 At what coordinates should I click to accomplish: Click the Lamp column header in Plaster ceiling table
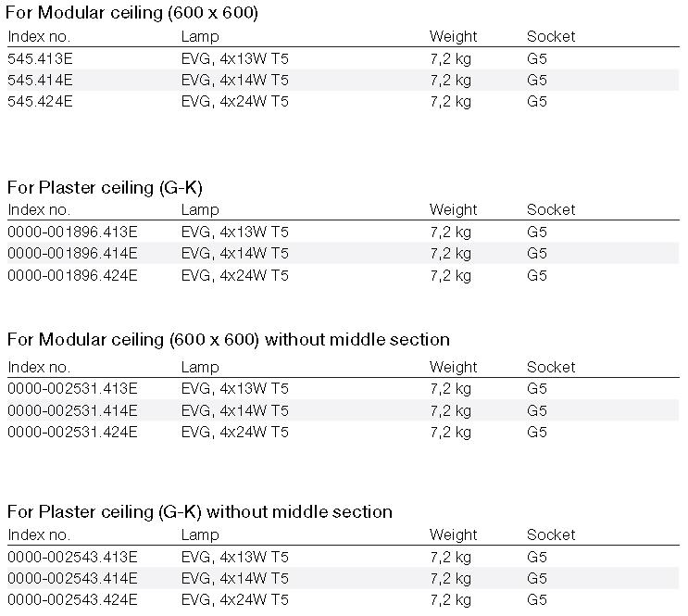tap(200, 210)
